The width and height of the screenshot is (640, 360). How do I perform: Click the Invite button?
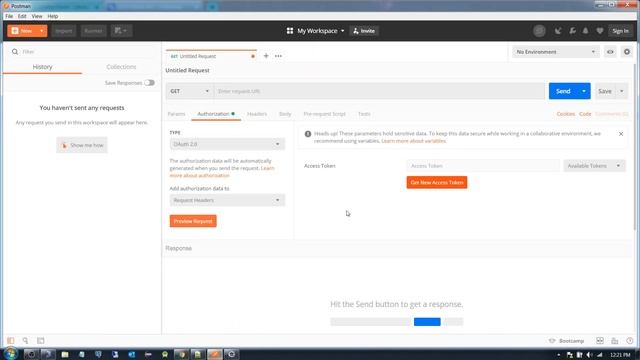coord(364,31)
